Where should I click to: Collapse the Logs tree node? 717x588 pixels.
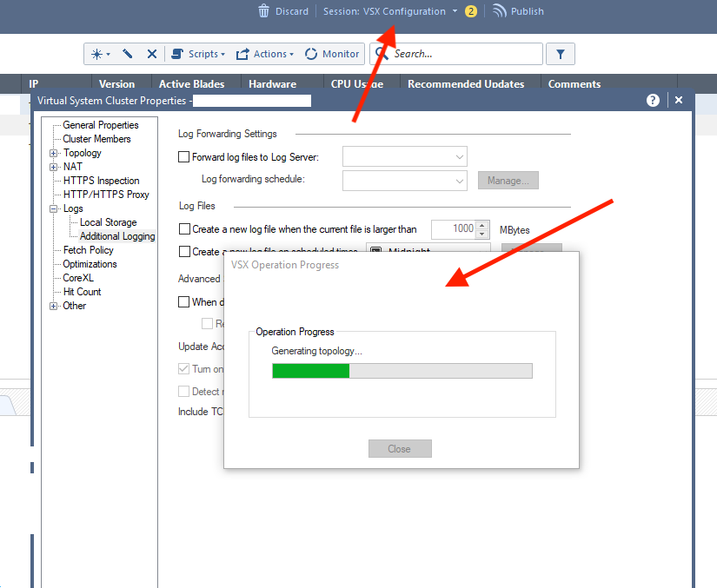pos(54,208)
